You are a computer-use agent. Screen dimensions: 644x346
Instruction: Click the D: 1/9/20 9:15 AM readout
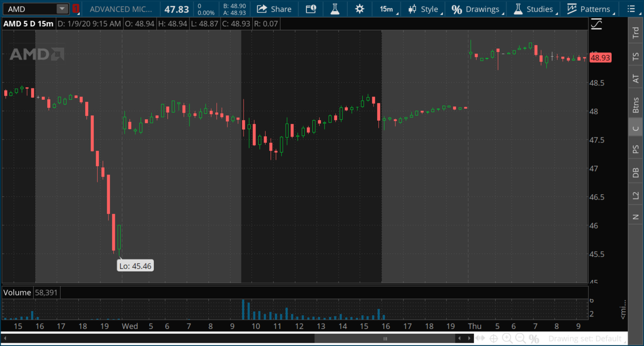point(90,24)
